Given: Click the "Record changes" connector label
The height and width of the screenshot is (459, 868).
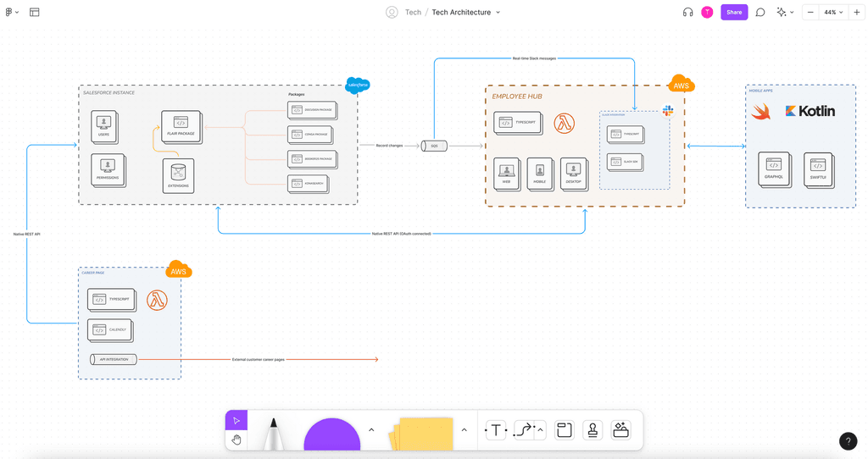Looking at the screenshot, I should (389, 146).
